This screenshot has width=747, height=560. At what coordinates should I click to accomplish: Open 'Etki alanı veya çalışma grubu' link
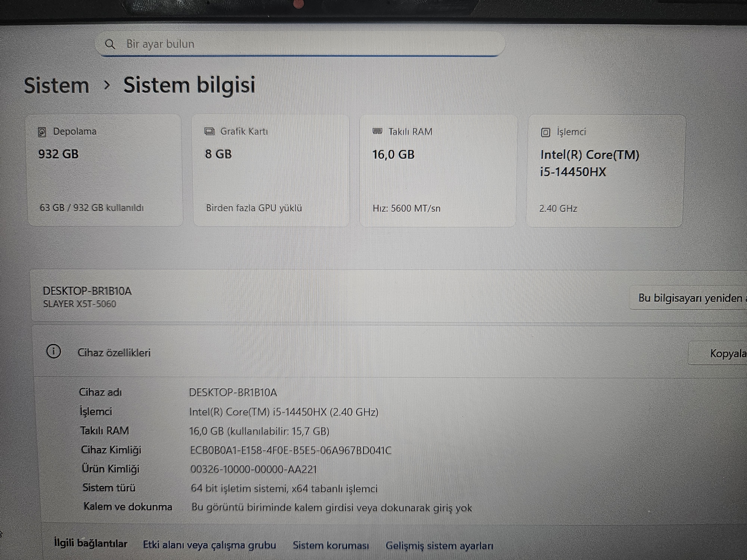coord(209,545)
